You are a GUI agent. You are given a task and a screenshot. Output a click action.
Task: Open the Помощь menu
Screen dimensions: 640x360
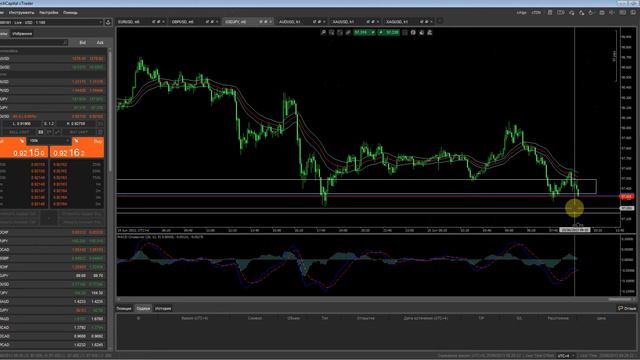tap(70, 13)
